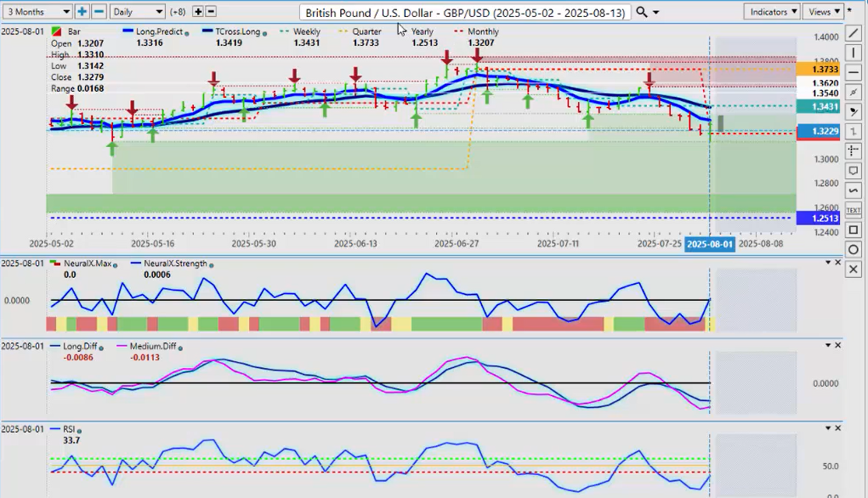
Task: Select the trend line drawing tool
Action: pyautogui.click(x=854, y=33)
